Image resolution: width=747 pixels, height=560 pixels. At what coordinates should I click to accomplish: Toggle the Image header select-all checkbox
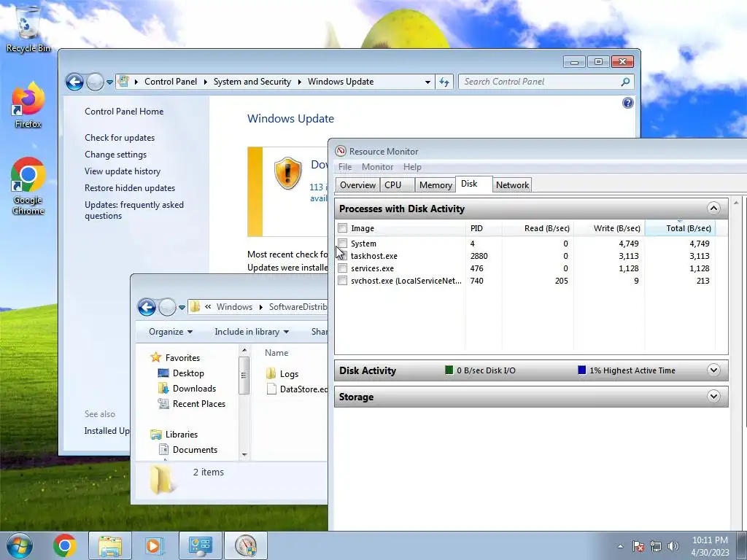[x=343, y=228]
